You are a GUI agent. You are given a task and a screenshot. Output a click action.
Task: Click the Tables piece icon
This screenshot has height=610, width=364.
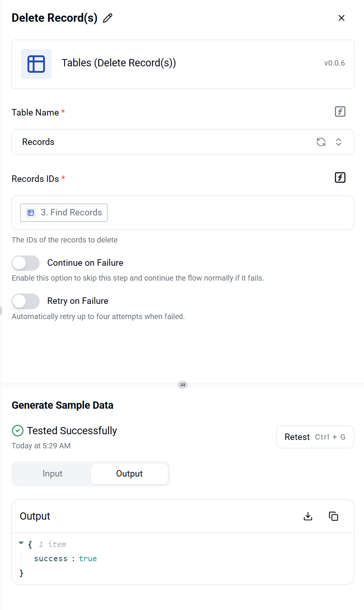[x=36, y=64]
